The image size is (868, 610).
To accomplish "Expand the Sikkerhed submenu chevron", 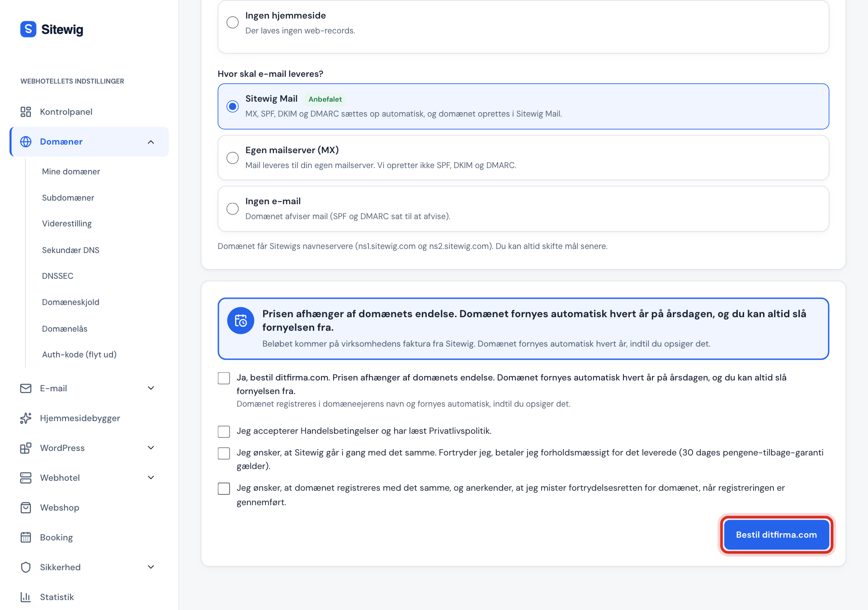I will point(151,567).
